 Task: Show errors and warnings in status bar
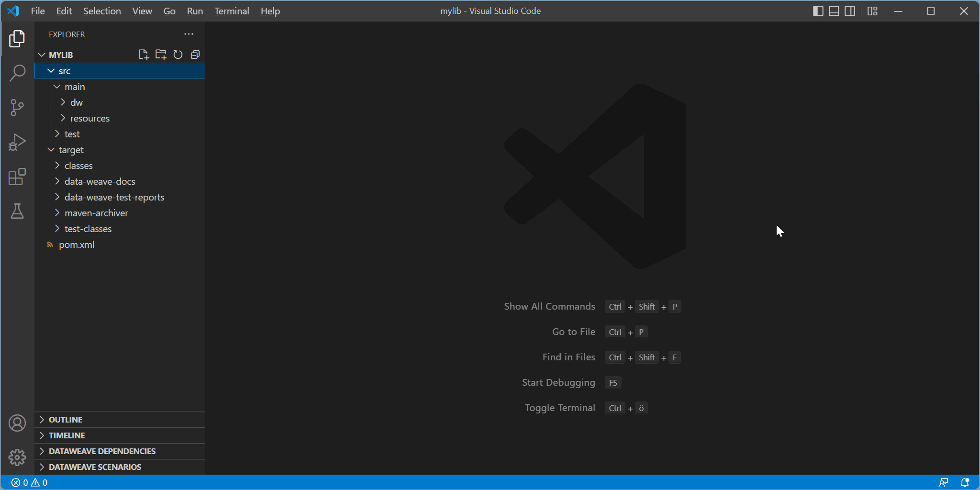pyautogui.click(x=30, y=482)
